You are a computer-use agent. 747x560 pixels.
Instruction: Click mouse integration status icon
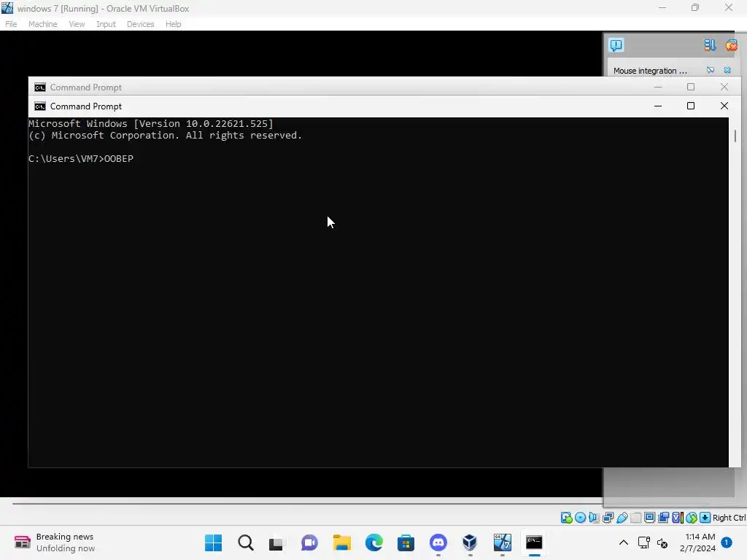point(692,518)
